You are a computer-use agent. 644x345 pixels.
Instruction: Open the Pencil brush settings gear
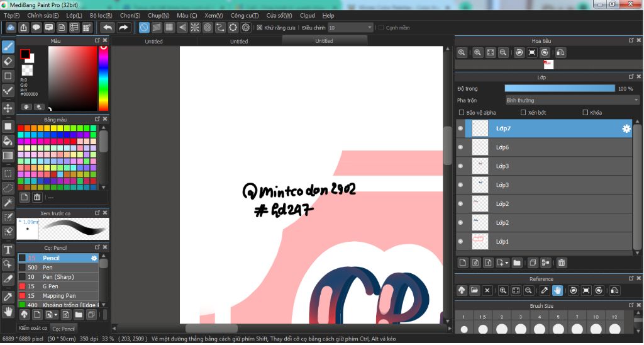pos(94,258)
